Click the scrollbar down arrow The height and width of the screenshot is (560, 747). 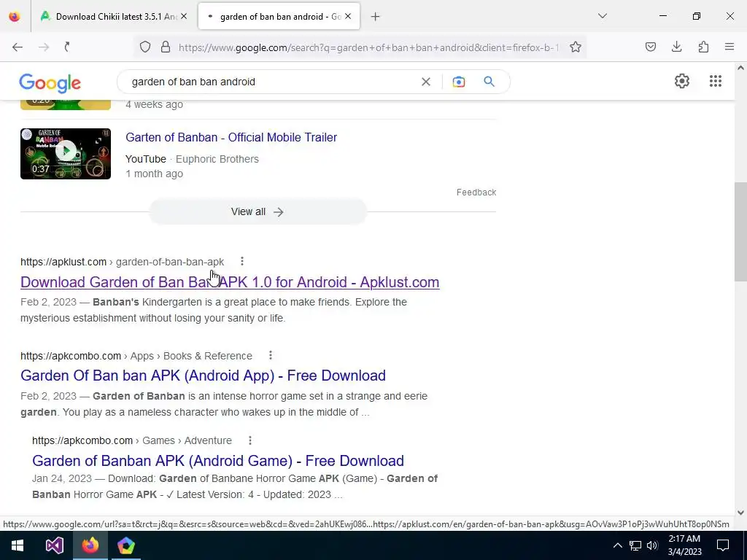coord(740,513)
